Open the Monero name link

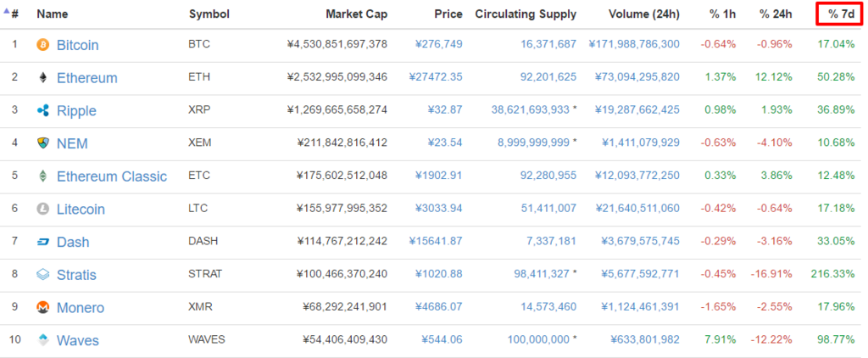(x=81, y=308)
